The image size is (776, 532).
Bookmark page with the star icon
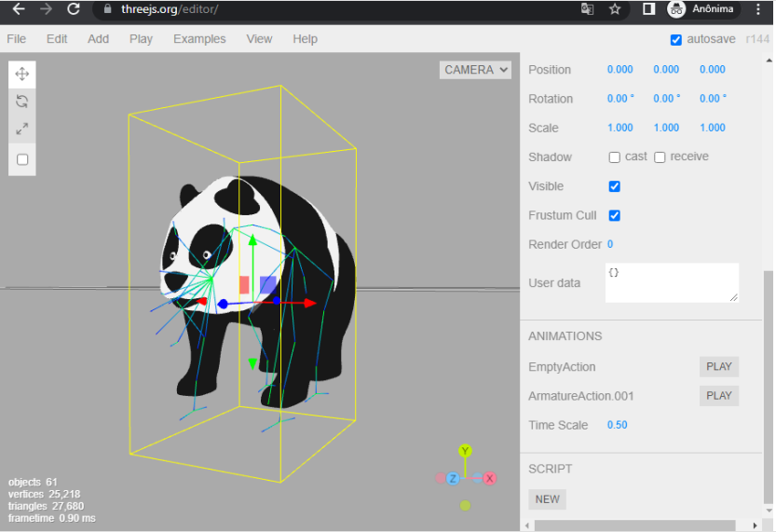pos(615,9)
